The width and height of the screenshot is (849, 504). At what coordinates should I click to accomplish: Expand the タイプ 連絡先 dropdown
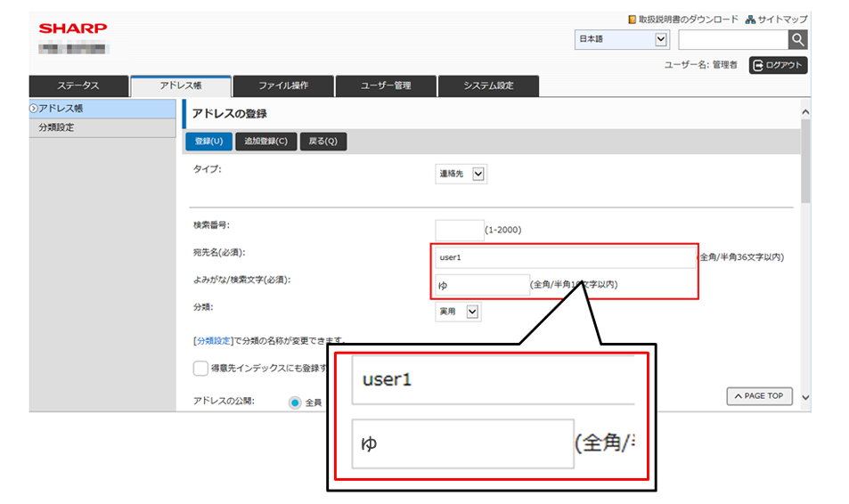(x=461, y=174)
